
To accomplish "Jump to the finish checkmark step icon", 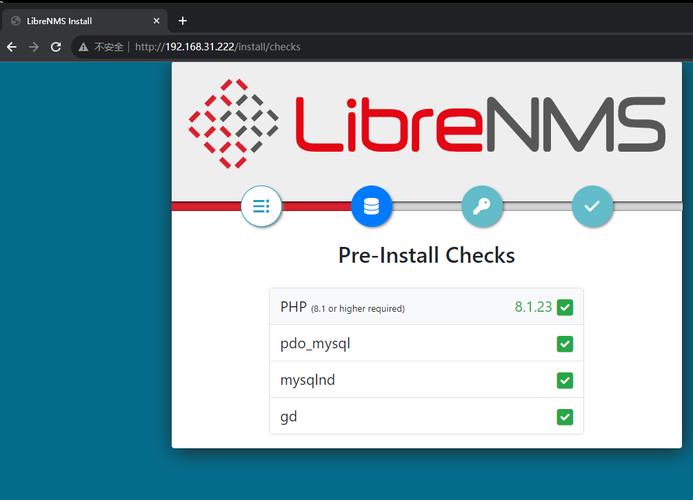I will tap(592, 206).
